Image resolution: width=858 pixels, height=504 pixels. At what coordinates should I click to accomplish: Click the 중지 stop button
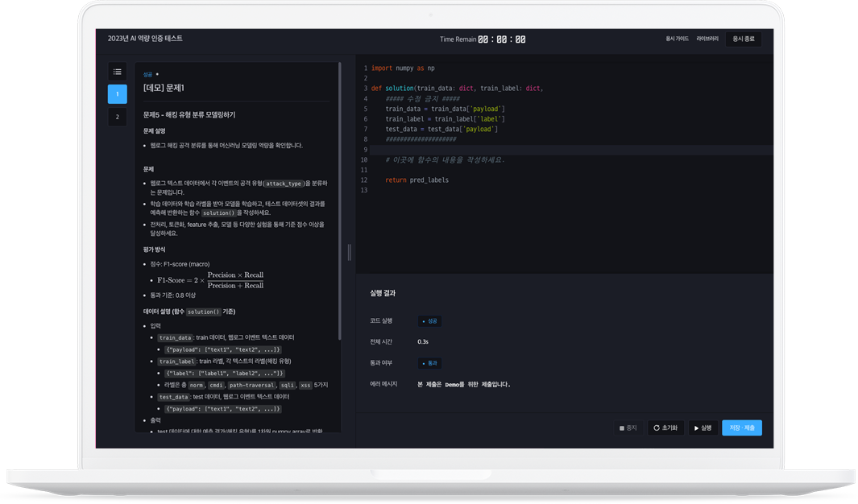[x=628, y=428]
